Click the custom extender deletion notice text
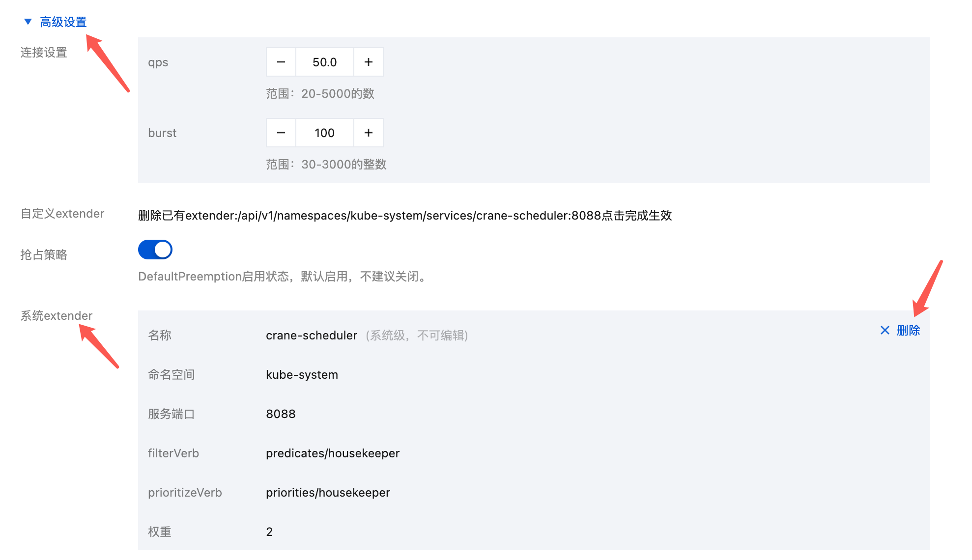The image size is (972, 560). [x=404, y=216]
